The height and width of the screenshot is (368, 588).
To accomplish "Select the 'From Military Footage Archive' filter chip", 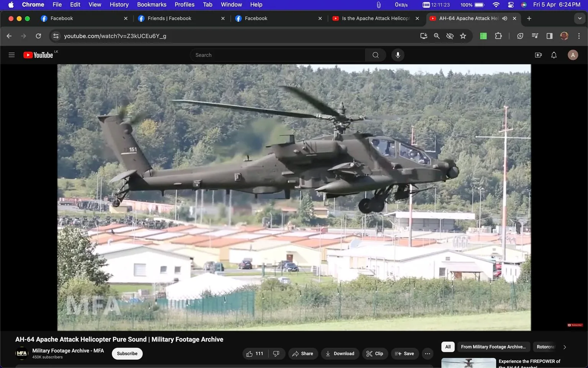I will (493, 347).
